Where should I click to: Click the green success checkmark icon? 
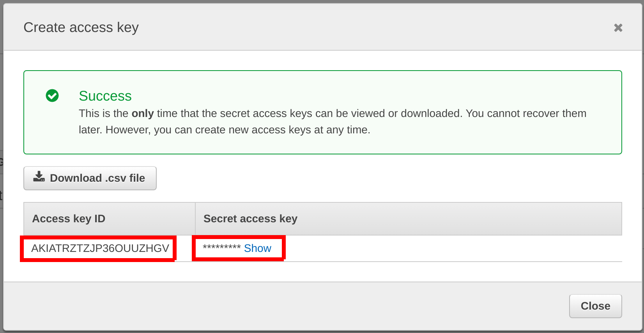[52, 96]
